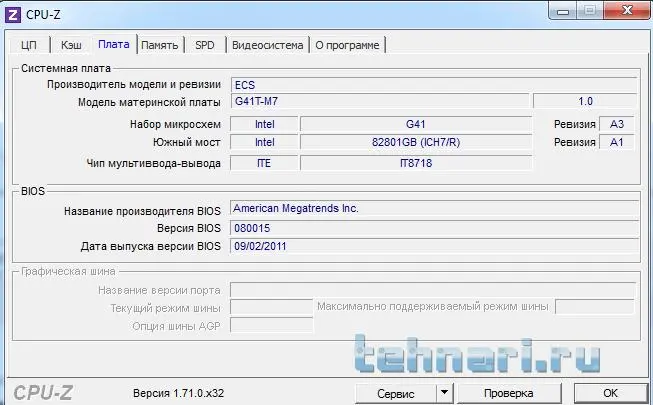The height and width of the screenshot is (405, 653).
Task: Click the BIOS vendor field American Megatrends Inc.
Action: [434, 208]
